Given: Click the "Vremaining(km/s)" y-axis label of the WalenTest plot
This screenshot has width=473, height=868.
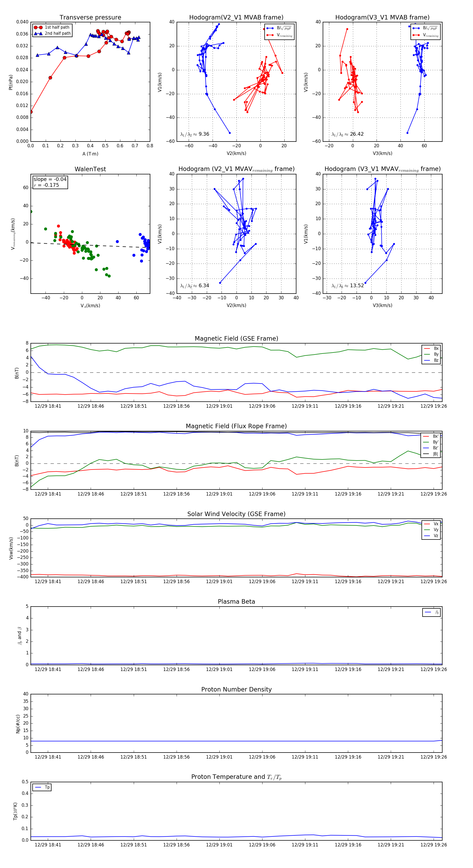Looking at the screenshot, I should [x=13, y=234].
